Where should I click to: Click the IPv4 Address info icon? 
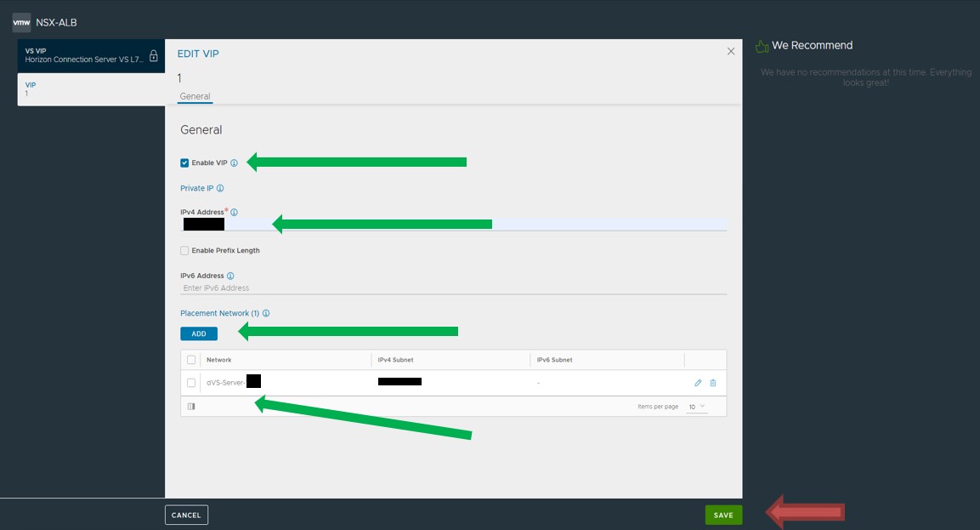(234, 212)
